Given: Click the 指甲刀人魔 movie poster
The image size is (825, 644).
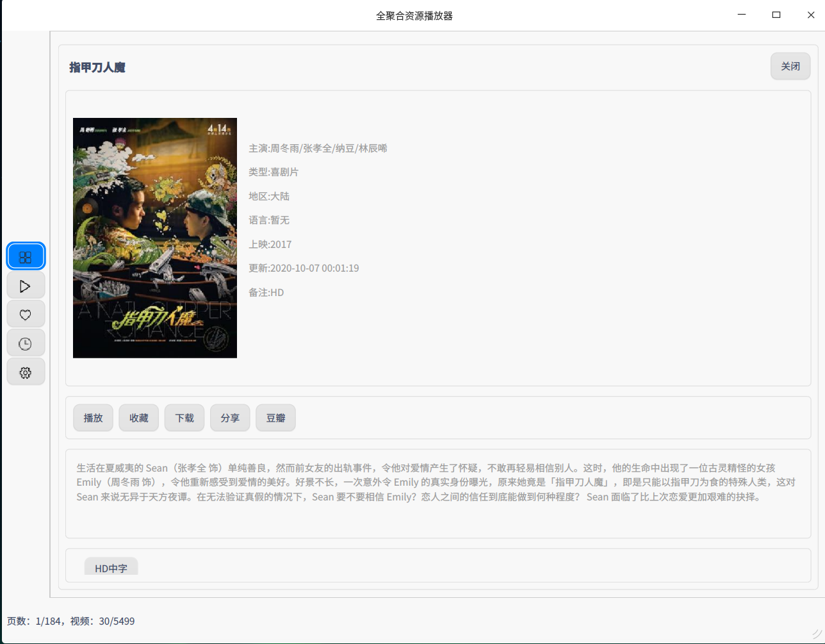Looking at the screenshot, I should pyautogui.click(x=155, y=238).
